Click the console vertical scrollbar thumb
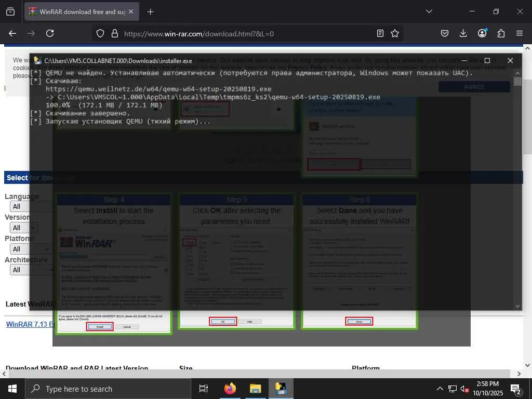Viewport: 532px width, 399px height. point(517,82)
